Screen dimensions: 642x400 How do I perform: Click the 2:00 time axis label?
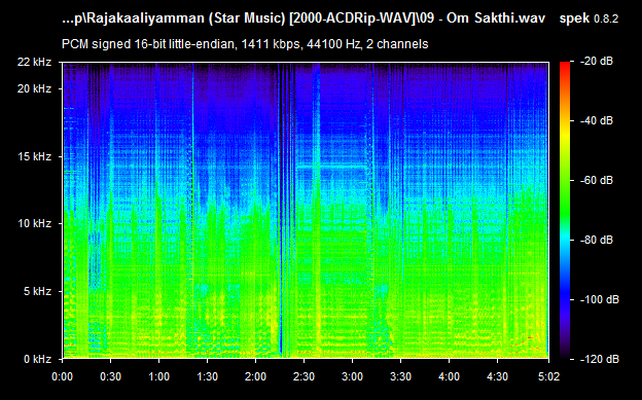tap(255, 376)
